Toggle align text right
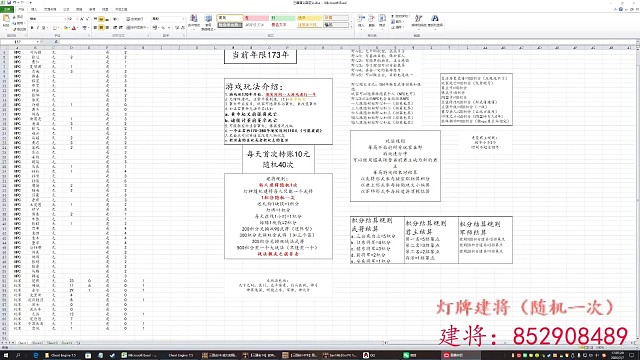Image resolution: width=640 pixels, height=360 pixels. pyautogui.click(x=107, y=28)
